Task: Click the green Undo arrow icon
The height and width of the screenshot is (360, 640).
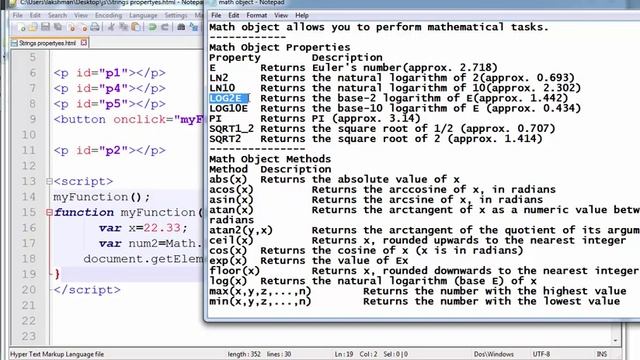Action: pos(152,27)
